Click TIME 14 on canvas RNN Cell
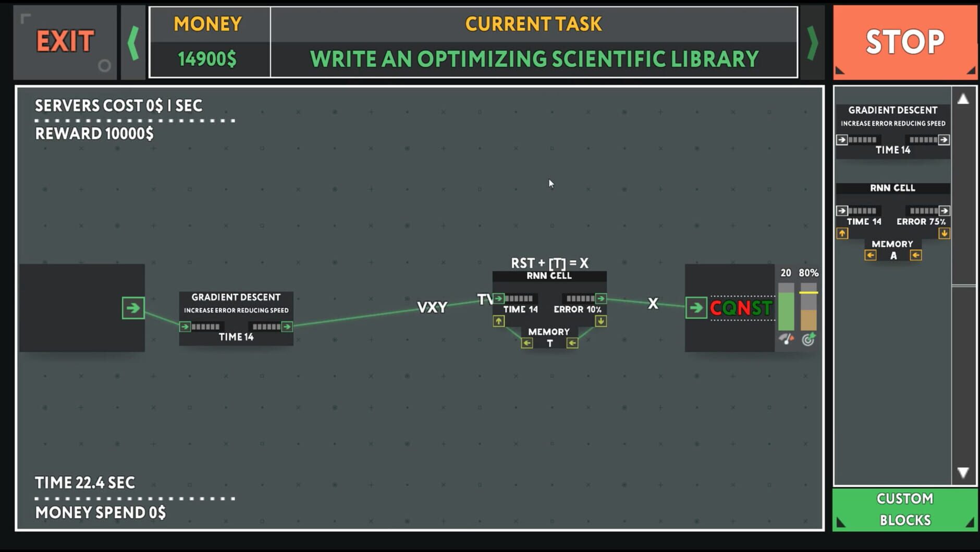 point(520,309)
